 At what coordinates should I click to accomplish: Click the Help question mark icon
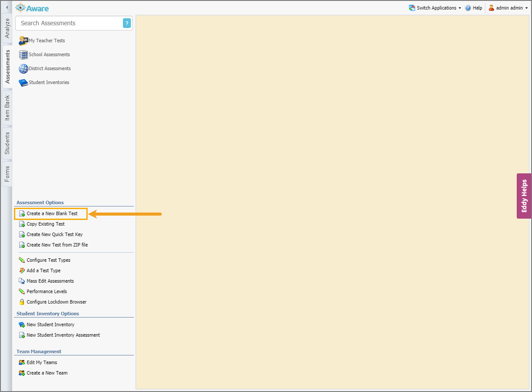468,8
